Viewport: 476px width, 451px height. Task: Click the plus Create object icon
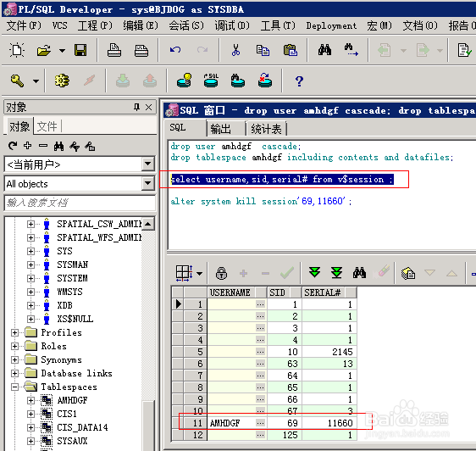[28, 146]
